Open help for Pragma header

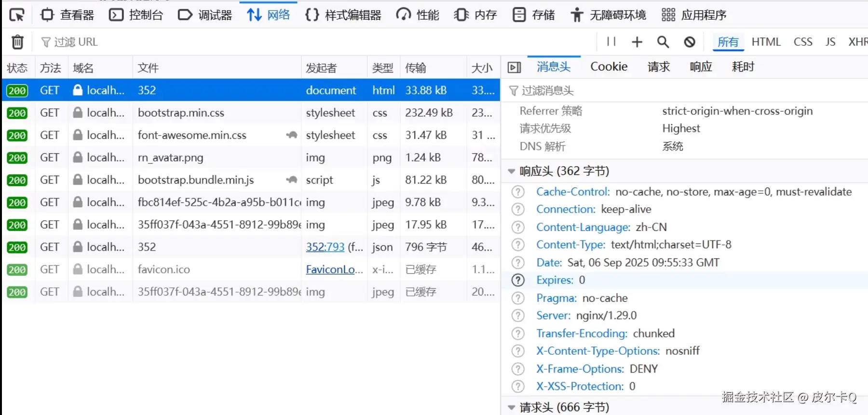(x=518, y=298)
